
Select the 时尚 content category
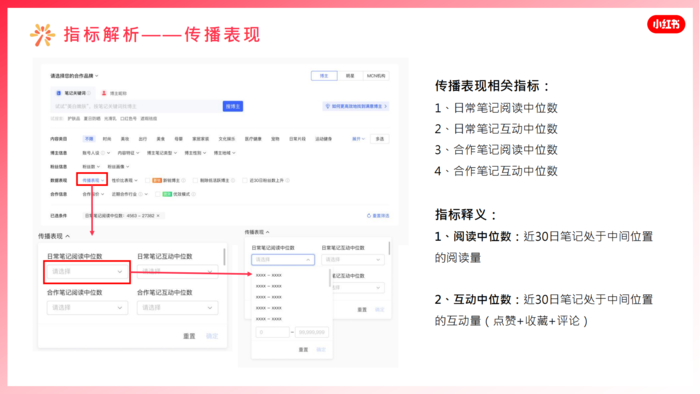(107, 139)
